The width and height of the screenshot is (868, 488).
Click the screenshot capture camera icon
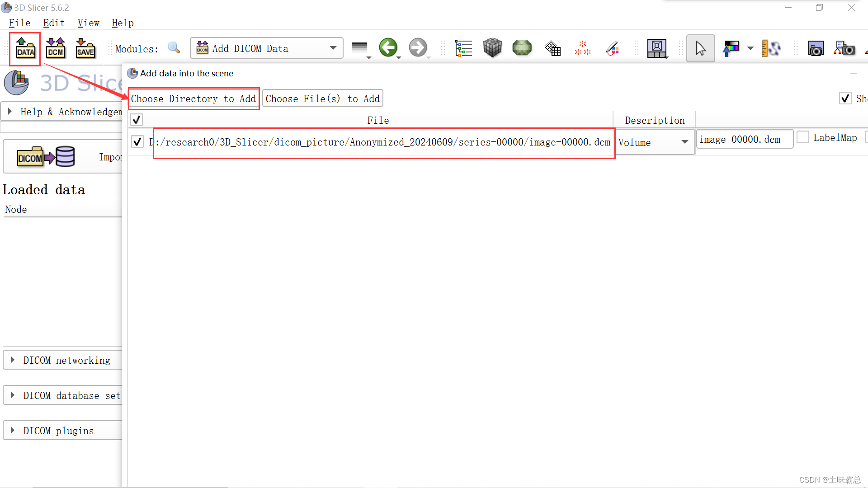tap(816, 48)
